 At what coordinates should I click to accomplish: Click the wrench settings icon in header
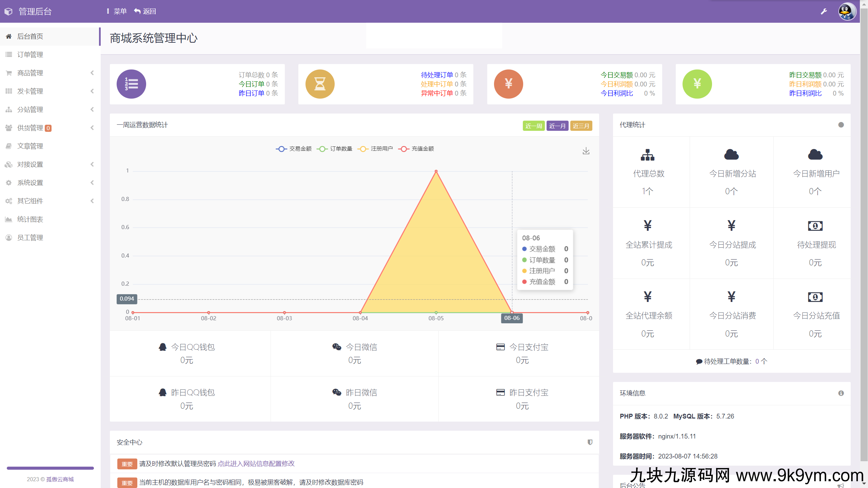(x=824, y=12)
